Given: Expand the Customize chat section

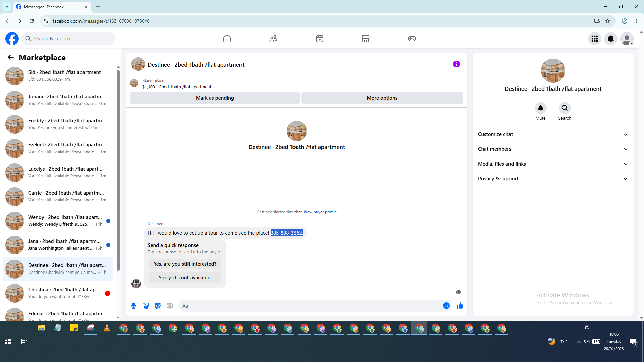Looking at the screenshot, I should pos(553,134).
